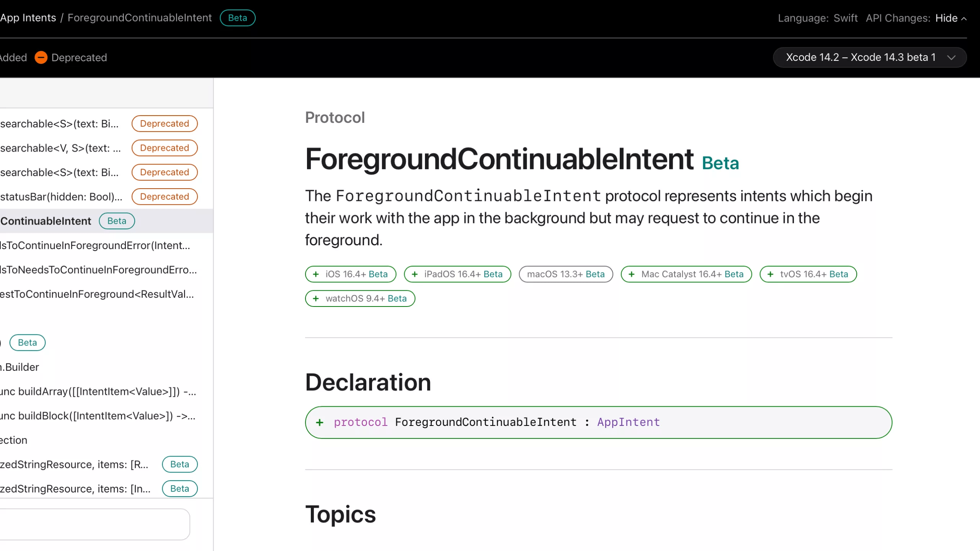The height and width of the screenshot is (551, 980).
Task: Click the Xcode dropdown chevron arrow
Action: tap(951, 57)
